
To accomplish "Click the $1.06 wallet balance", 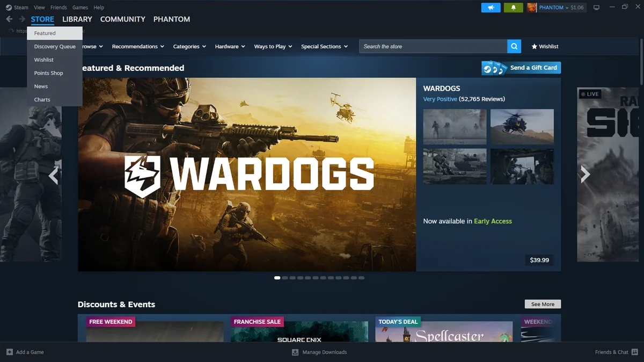I will coord(577,8).
